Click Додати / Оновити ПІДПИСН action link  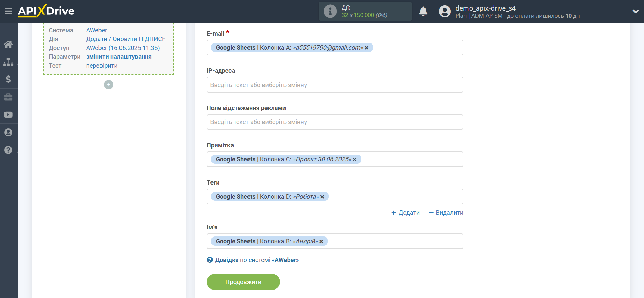click(126, 39)
